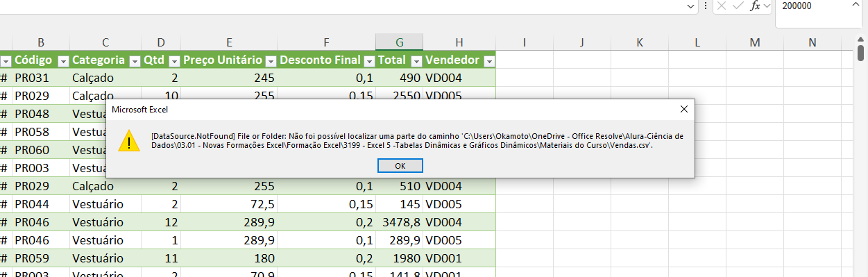Select column M header
The width and height of the screenshot is (868, 277).
755,42
